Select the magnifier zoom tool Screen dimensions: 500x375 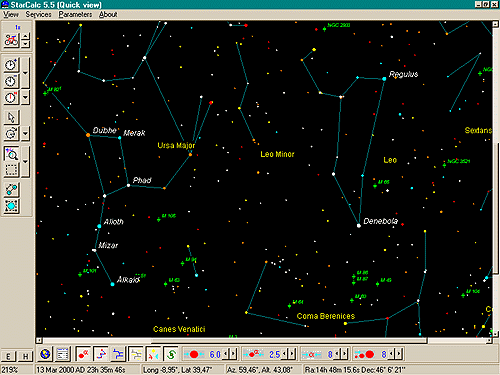[x=11, y=154]
